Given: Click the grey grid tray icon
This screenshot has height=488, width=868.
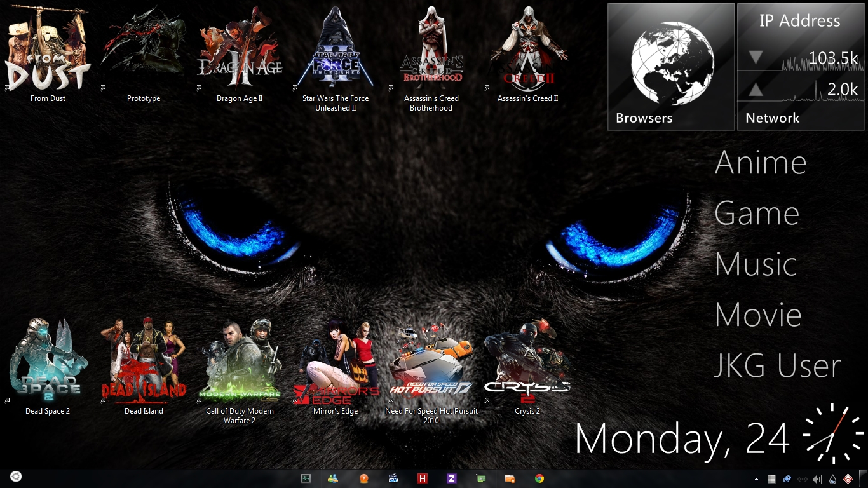Looking at the screenshot, I should tap(771, 479).
